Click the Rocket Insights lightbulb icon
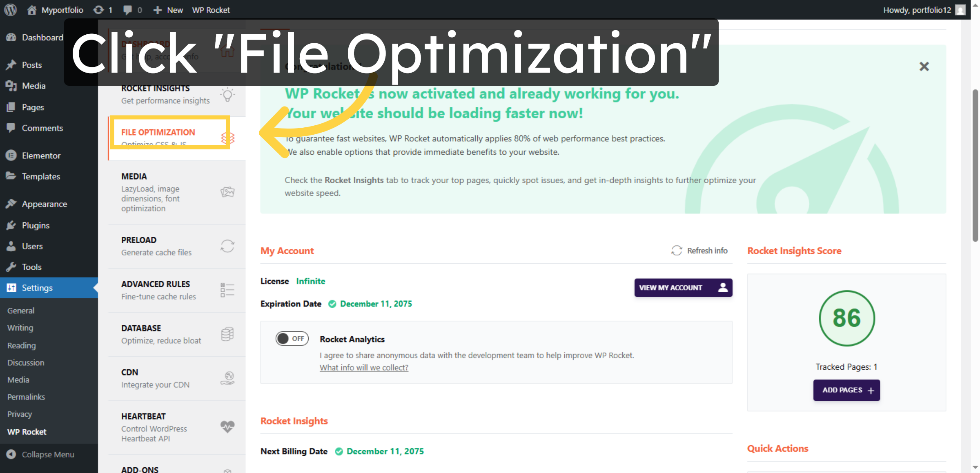The width and height of the screenshot is (980, 473). (227, 94)
